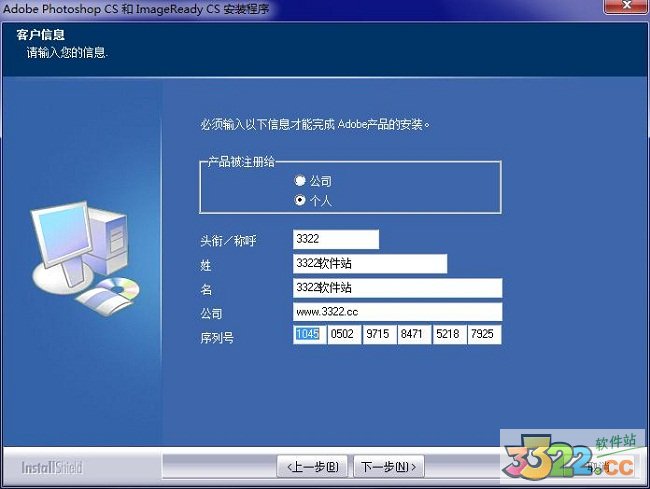650x489 pixels.
Task: Click the 公司 input with www.3322.cc
Action: pyautogui.click(x=398, y=312)
